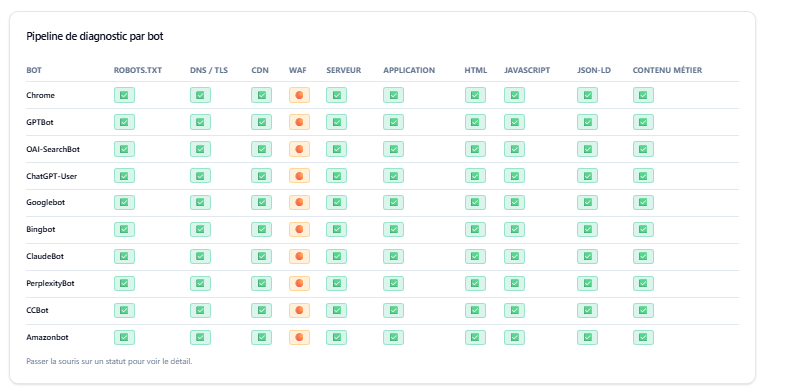Click the CONTENU MÉTIER column header
Viewport: 796px width, 392px height.
pos(668,71)
